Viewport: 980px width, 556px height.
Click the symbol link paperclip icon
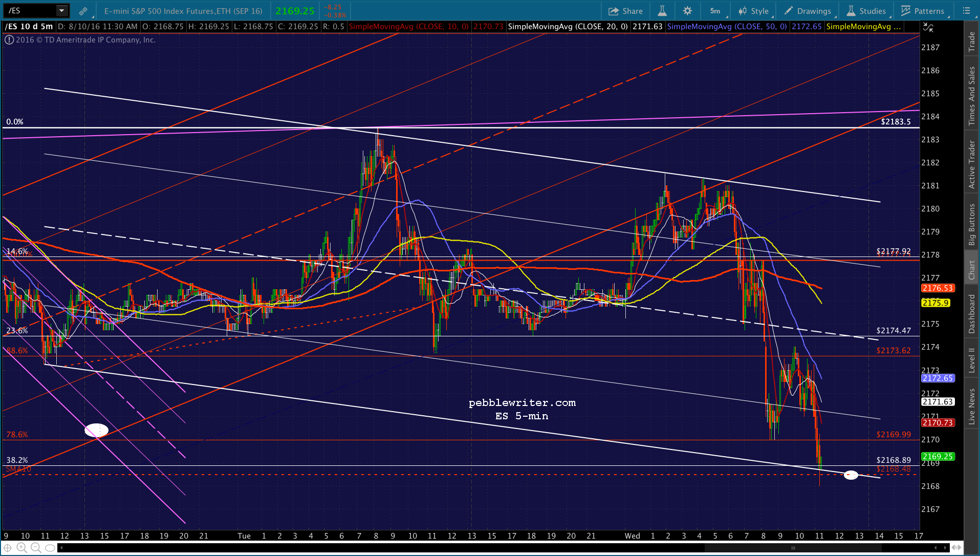click(x=83, y=11)
